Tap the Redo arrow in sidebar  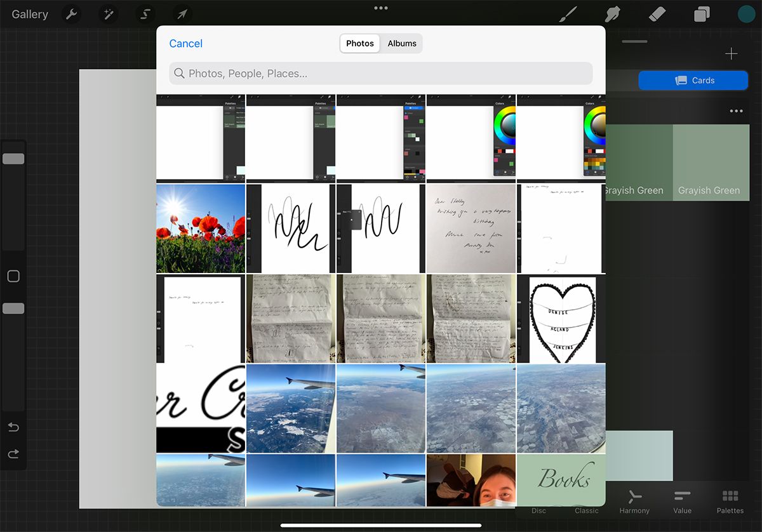(13, 454)
